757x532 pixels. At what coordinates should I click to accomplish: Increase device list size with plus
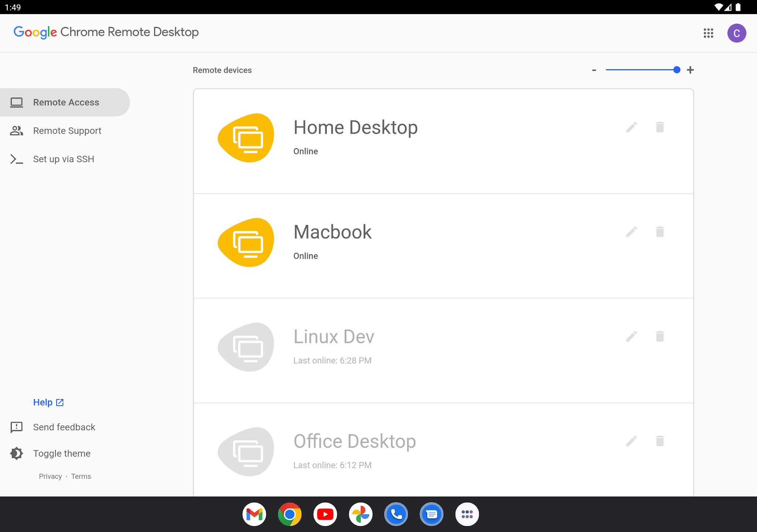[690, 70]
